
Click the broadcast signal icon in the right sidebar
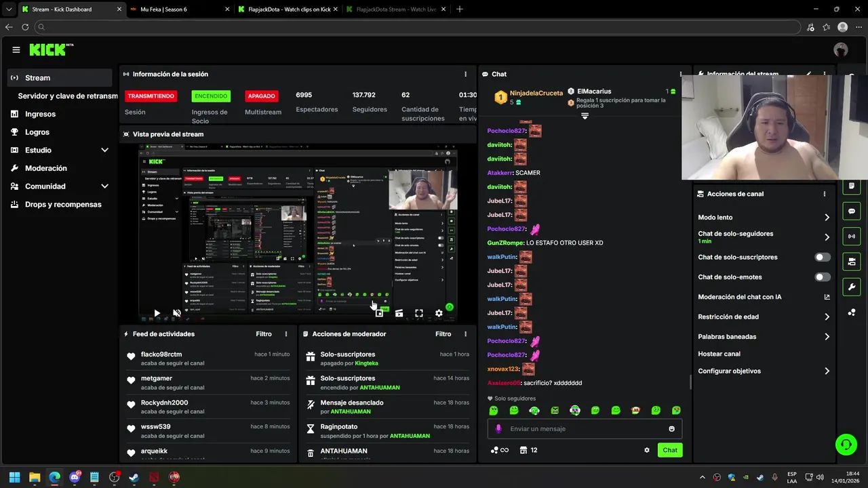coord(852,236)
